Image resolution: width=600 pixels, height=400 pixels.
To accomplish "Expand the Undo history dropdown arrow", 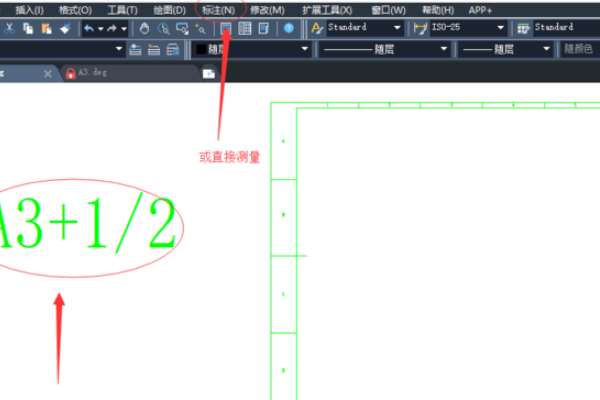I will click(100, 29).
